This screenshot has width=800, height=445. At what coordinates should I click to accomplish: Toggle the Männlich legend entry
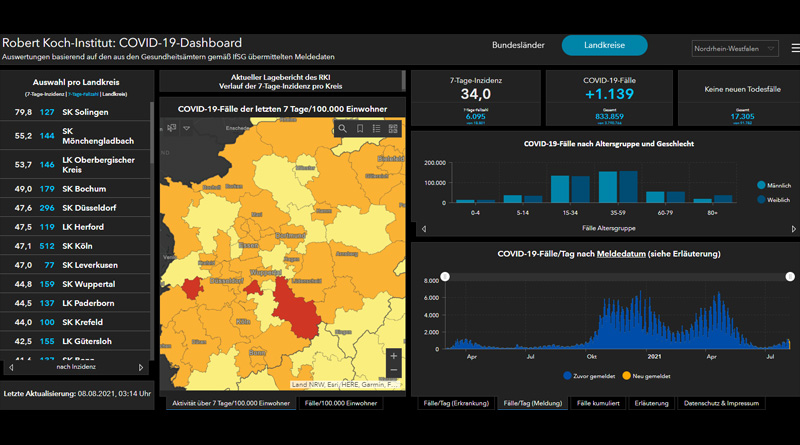774,185
